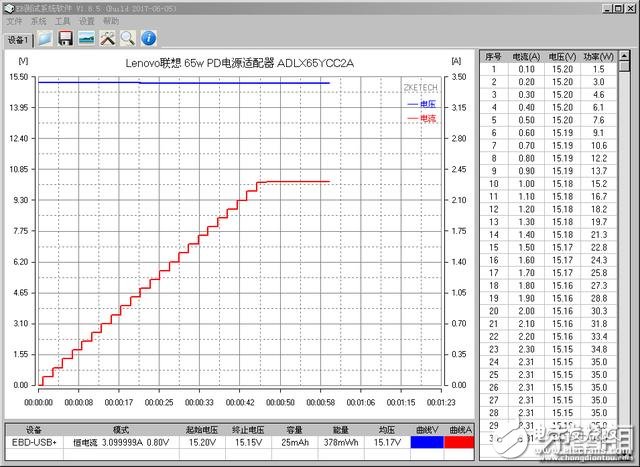Click the save chart image icon
This screenshot has width=640, height=467.
pyautogui.click(x=86, y=39)
